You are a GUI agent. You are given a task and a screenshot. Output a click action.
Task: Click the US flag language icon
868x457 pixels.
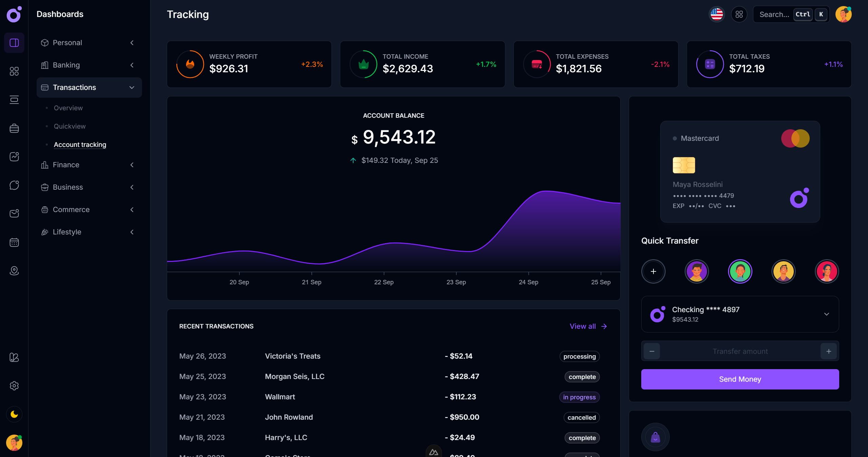[716, 14]
